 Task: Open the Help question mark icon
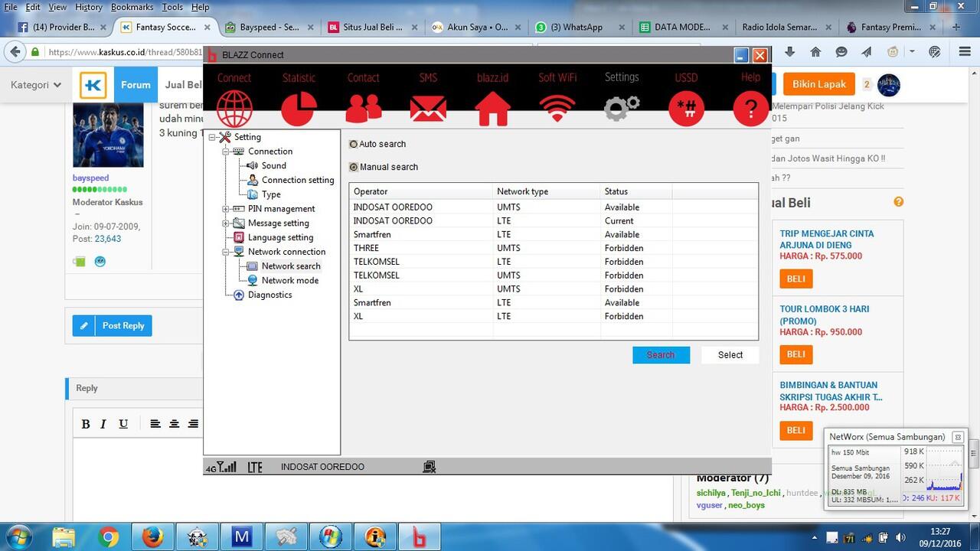[751, 108]
